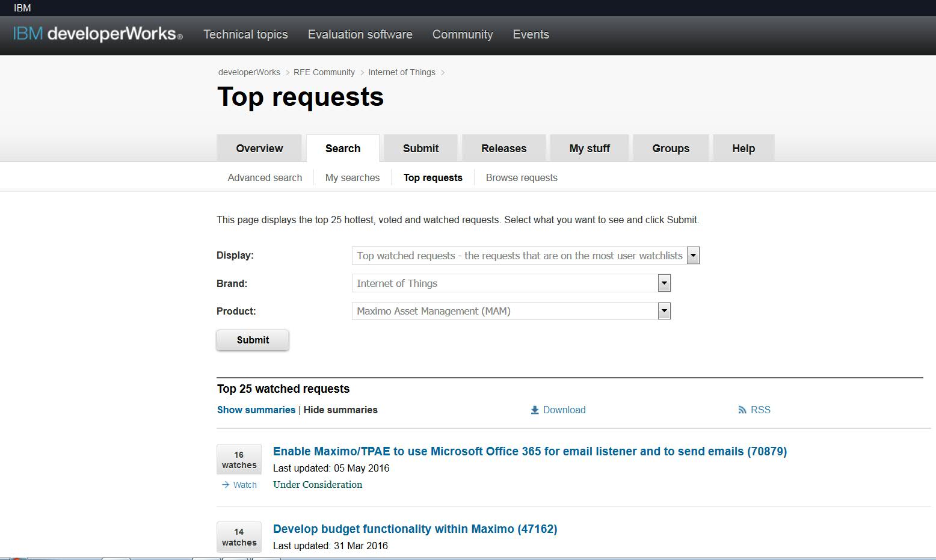The height and width of the screenshot is (560, 936).
Task: Click the Download link text
Action: 564,410
